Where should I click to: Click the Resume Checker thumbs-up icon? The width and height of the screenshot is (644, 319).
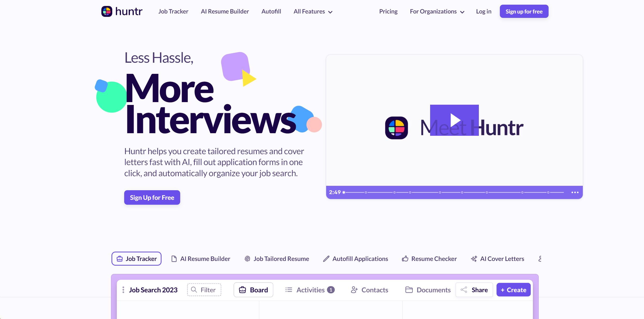point(405,258)
